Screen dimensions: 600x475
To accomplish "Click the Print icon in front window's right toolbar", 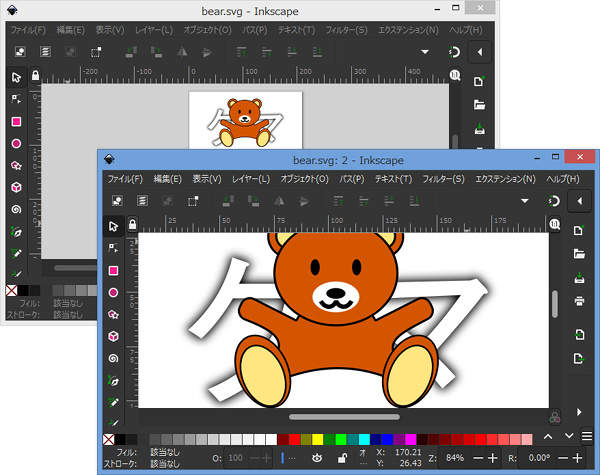I will pos(578,300).
